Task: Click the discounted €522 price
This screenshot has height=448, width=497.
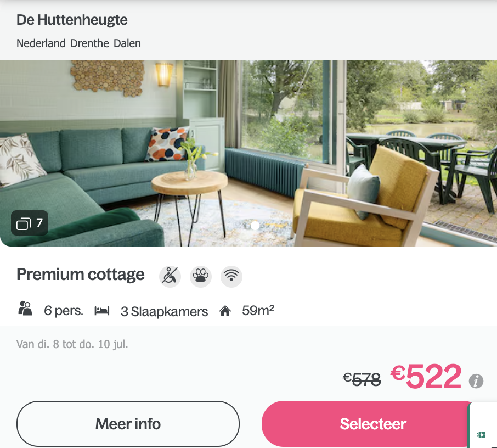Action: pos(426,376)
